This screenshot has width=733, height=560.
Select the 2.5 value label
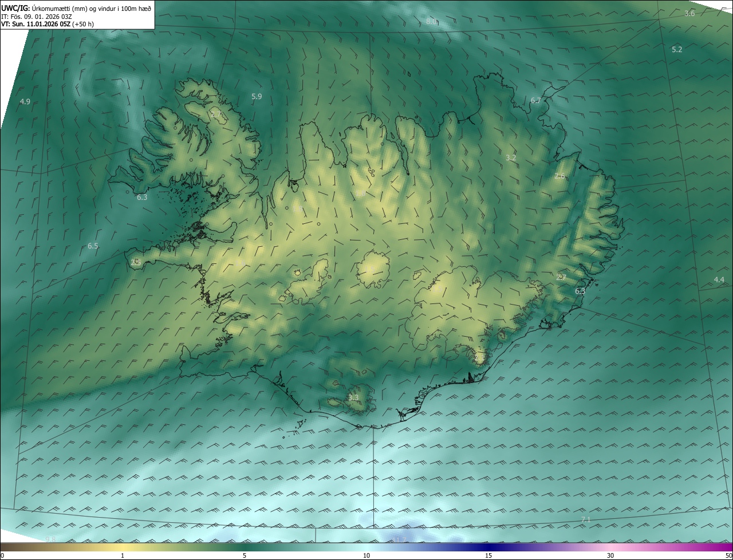point(136,262)
